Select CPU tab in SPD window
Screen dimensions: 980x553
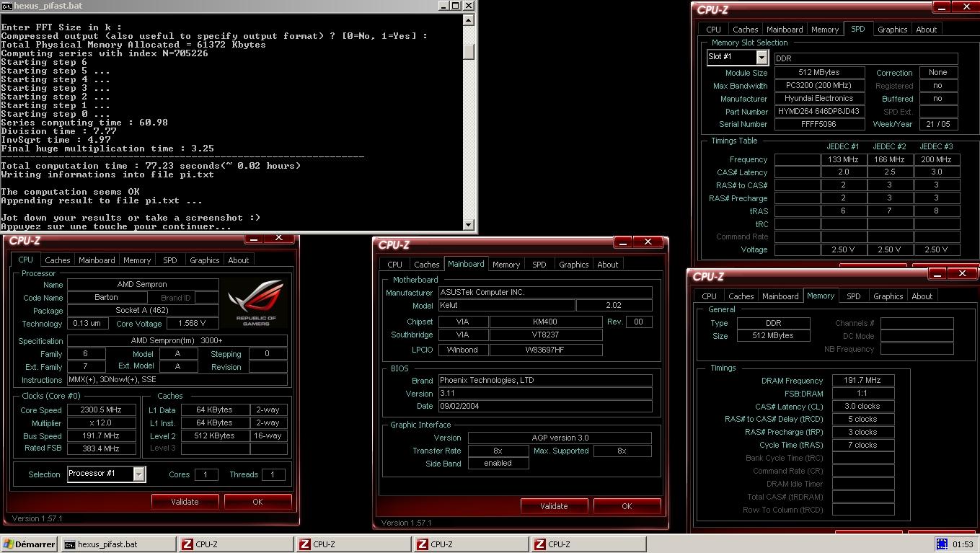click(713, 30)
